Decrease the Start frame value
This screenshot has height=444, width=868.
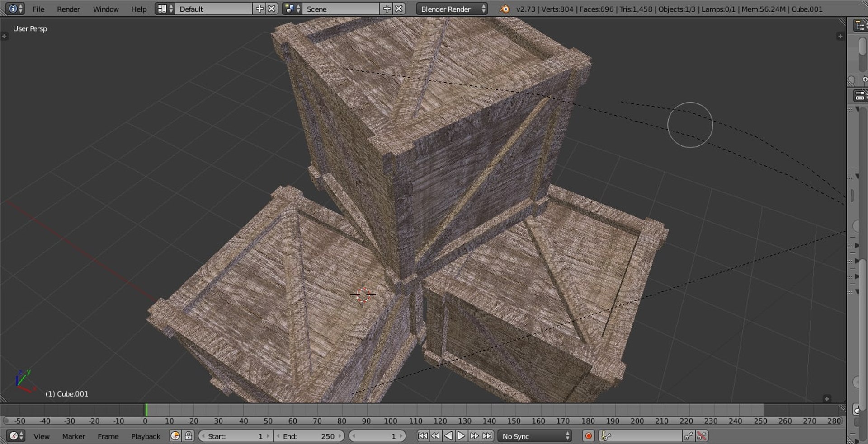(203, 436)
